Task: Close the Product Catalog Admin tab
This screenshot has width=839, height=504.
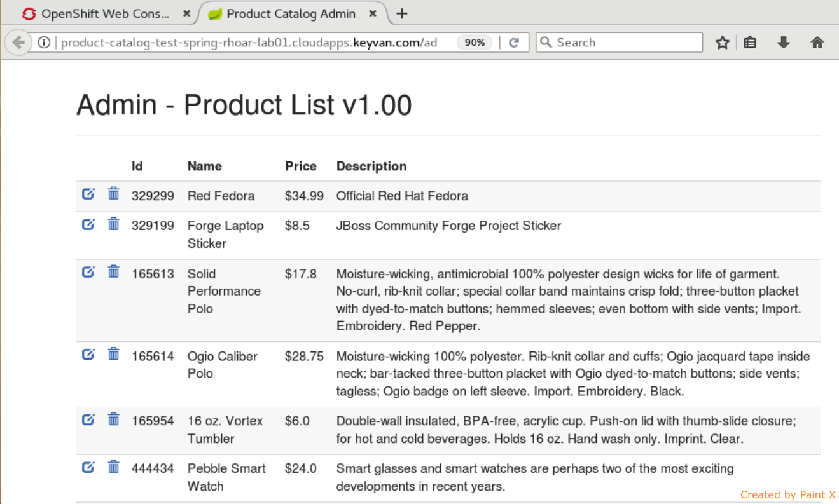Action: 373,14
